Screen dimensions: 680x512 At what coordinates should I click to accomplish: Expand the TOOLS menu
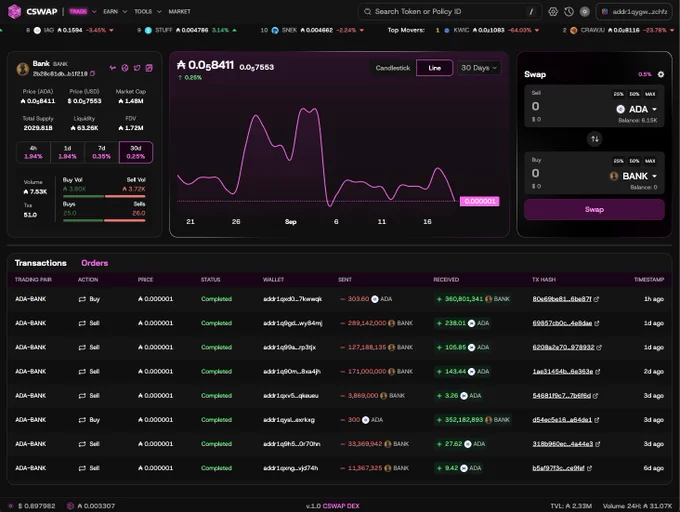pyautogui.click(x=147, y=12)
